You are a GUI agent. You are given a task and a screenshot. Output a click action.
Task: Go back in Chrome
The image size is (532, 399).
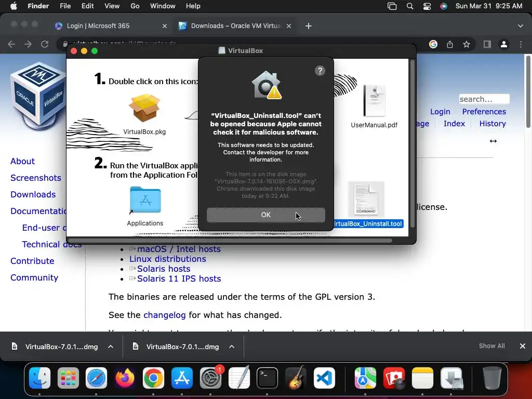(x=11, y=44)
